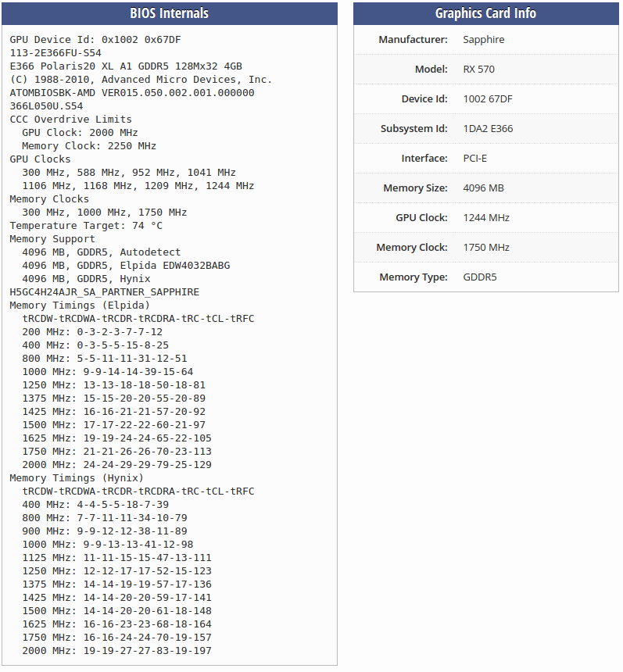Click Elpida 1000 MHz: 9-9-14-14-39-15-64 row

(x=108, y=372)
